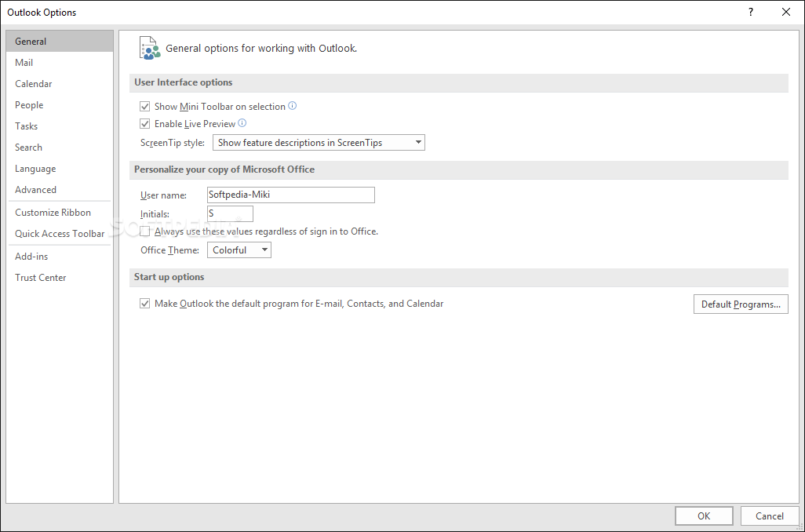The width and height of the screenshot is (805, 532).
Task: Click the General options header icon
Action: (x=149, y=49)
